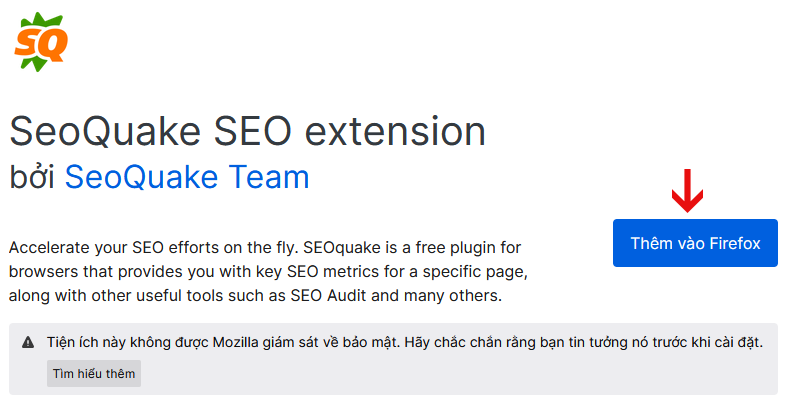
Task: Click the warning triangle icon
Action: (28, 342)
